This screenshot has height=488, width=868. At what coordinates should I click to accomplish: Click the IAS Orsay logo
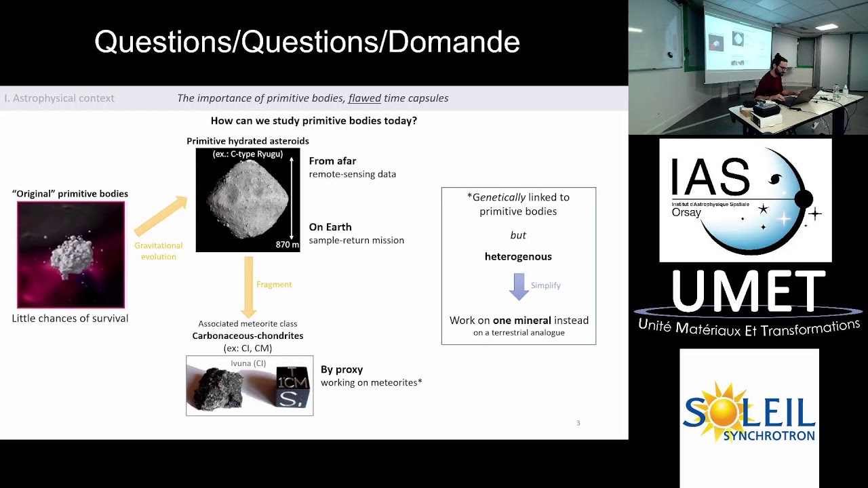tap(745, 200)
